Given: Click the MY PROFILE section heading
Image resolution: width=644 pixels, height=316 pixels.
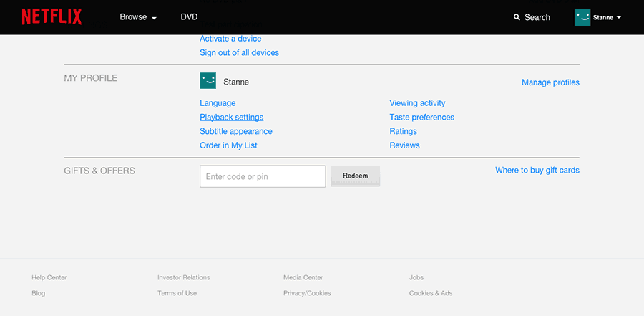Looking at the screenshot, I should click(91, 78).
